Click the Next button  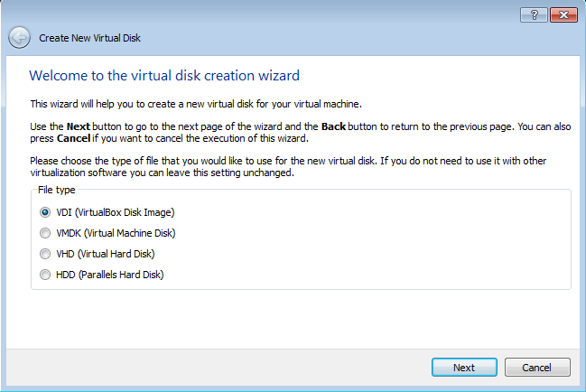[464, 368]
